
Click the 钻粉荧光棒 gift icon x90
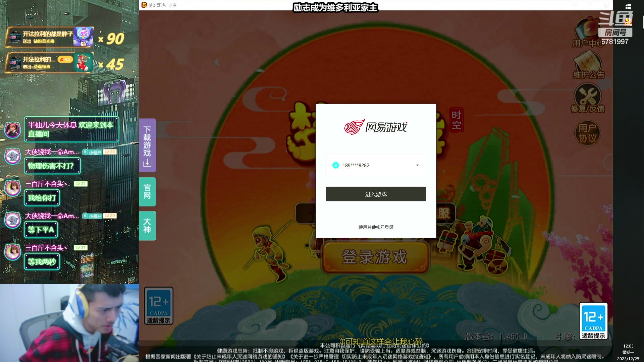pos(83,37)
